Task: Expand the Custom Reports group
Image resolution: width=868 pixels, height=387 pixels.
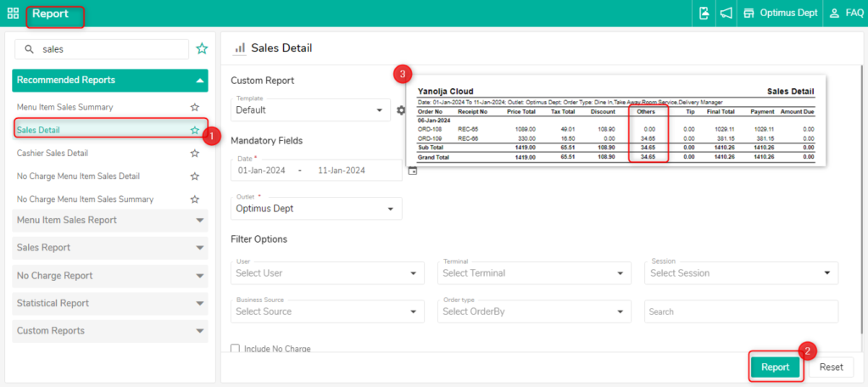Action: [x=110, y=331]
